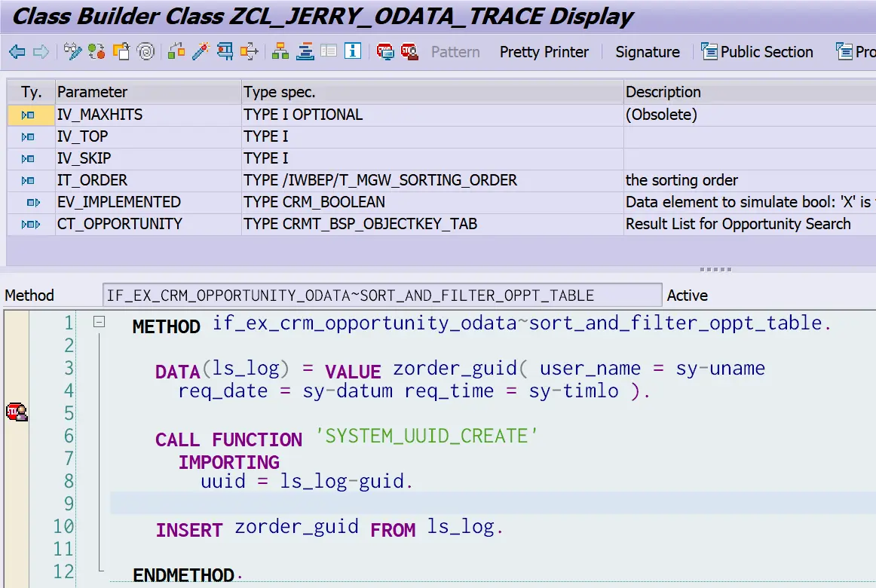Click the importing type icon for IV_TOP
Screen dimensions: 876x588
(x=28, y=136)
